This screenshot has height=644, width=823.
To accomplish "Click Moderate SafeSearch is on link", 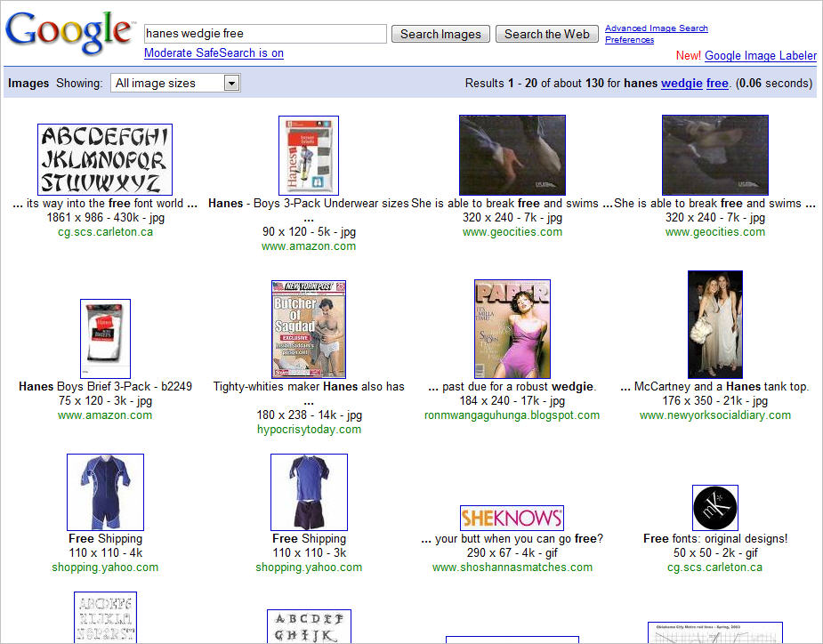I will click(x=214, y=53).
